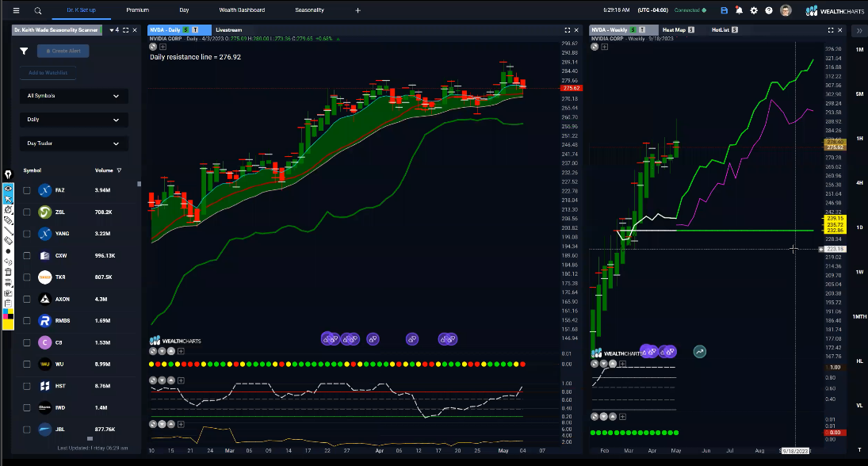Check the TKR row checkbox
This screenshot has width=868, height=466.
(27, 277)
